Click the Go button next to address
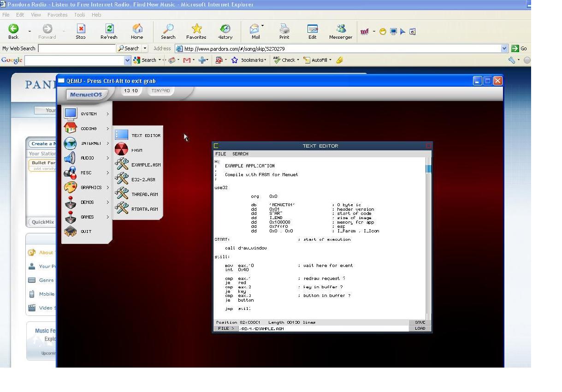This screenshot has height=392, width=562. [519, 48]
